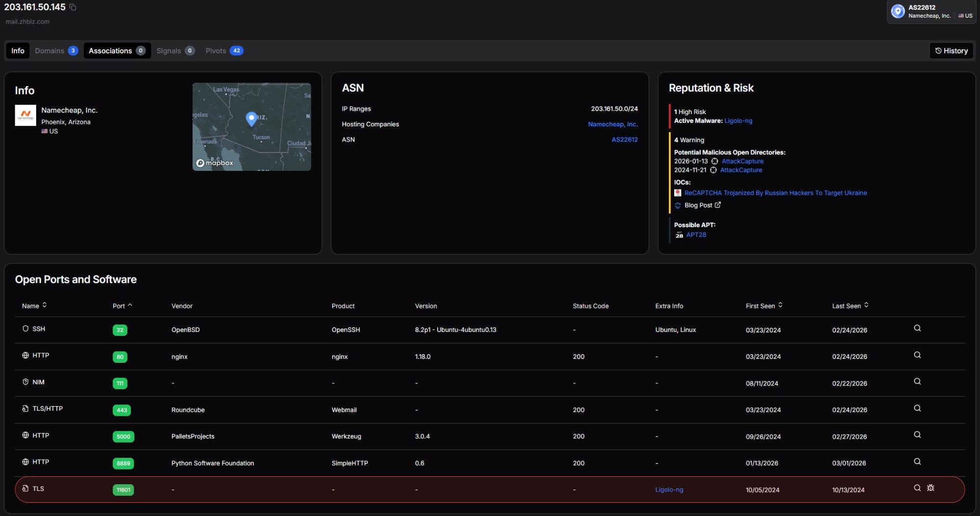Click the magnifier on the NIM row
980x516 pixels.
point(917,382)
